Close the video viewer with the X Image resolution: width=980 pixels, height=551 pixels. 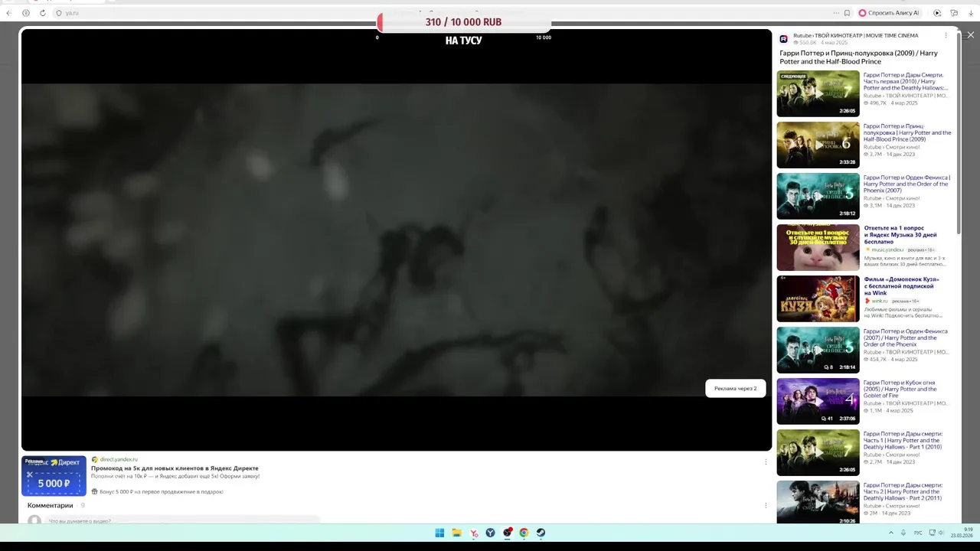pyautogui.click(x=970, y=35)
